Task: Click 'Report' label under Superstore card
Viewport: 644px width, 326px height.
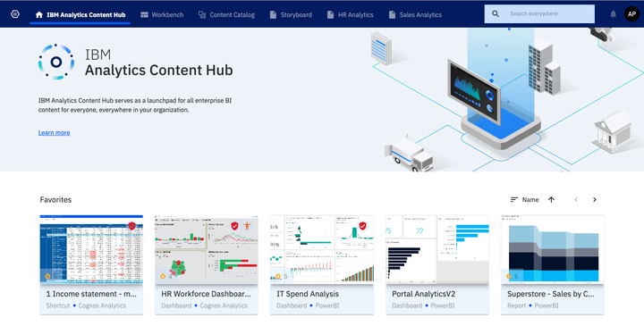Action: (x=517, y=306)
